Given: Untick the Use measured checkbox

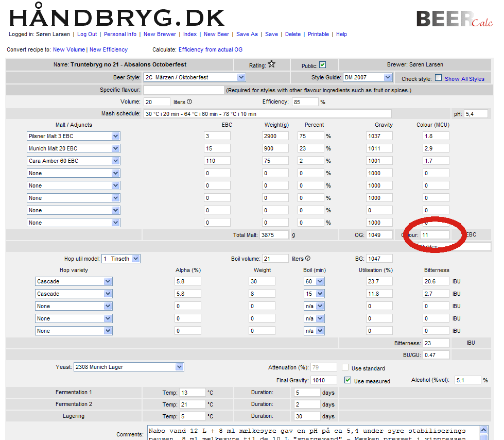Looking at the screenshot, I should click(x=347, y=380).
